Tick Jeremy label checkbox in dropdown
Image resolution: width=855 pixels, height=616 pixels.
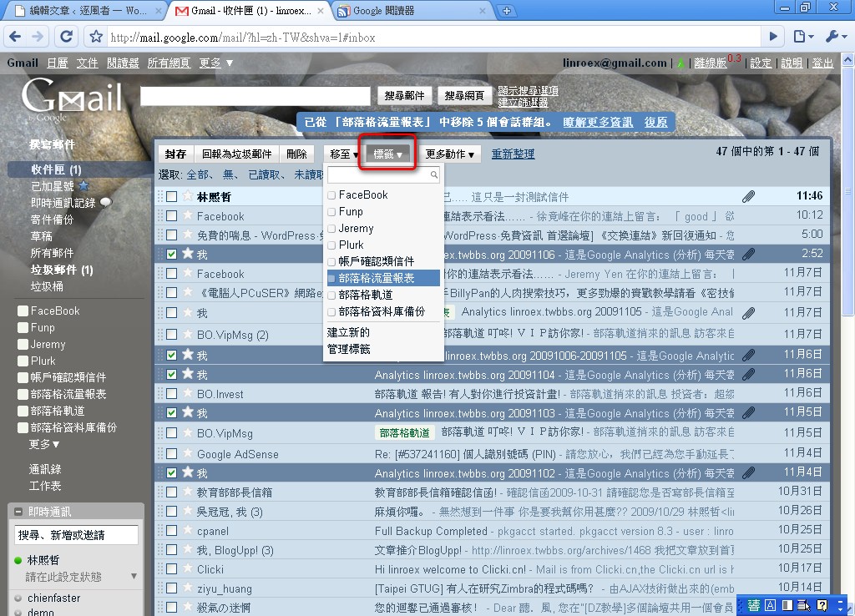point(331,229)
